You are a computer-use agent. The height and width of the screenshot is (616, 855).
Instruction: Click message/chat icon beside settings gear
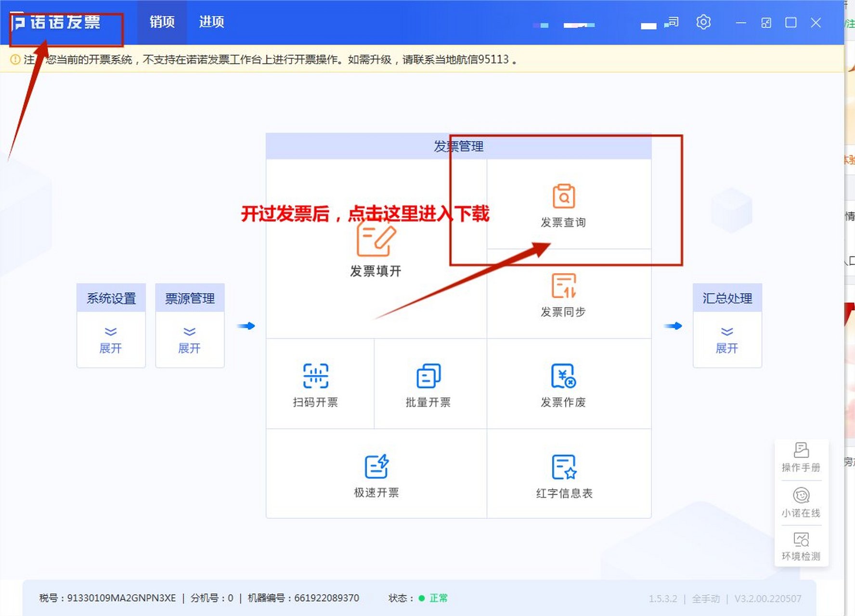click(x=672, y=22)
